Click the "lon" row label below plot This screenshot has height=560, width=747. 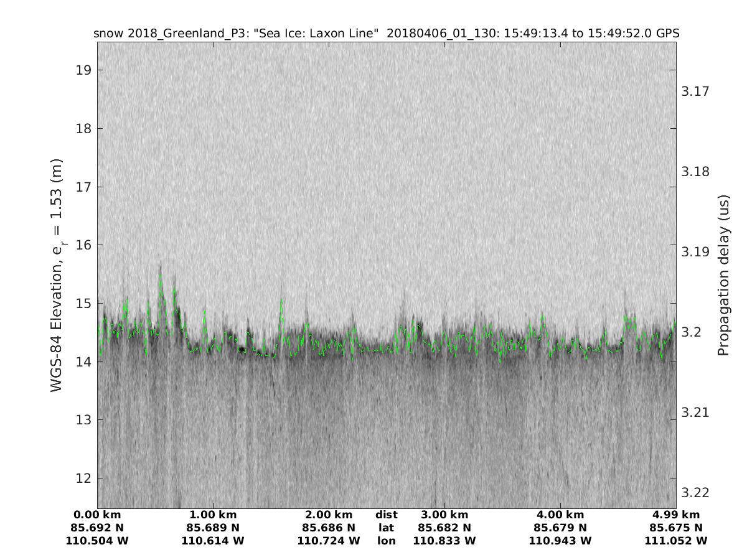point(386,541)
